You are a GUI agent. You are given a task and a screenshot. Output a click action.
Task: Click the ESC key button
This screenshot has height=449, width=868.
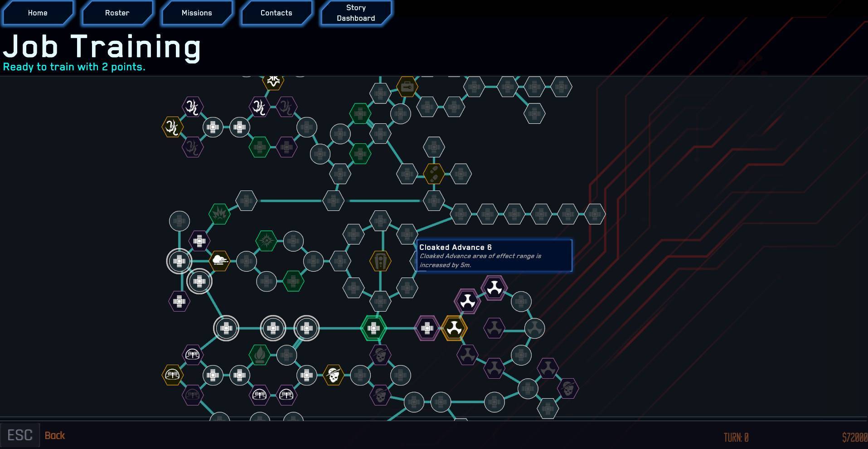[20, 435]
